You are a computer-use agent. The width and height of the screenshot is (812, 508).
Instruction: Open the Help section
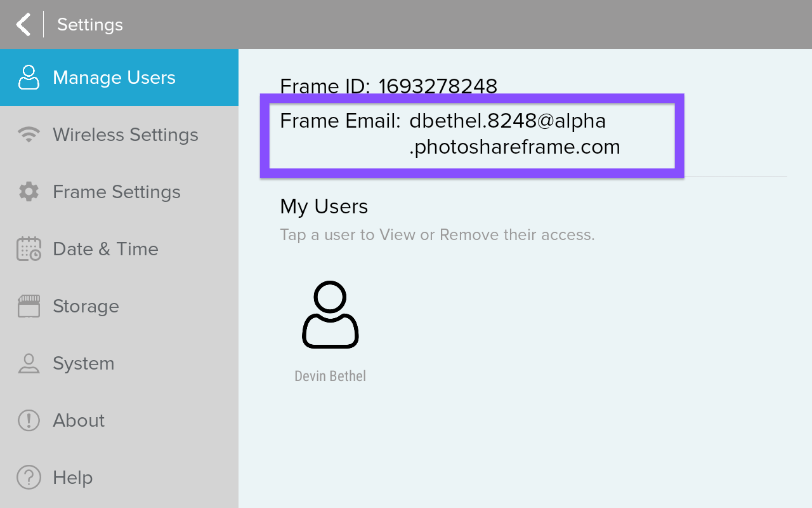[72, 478]
